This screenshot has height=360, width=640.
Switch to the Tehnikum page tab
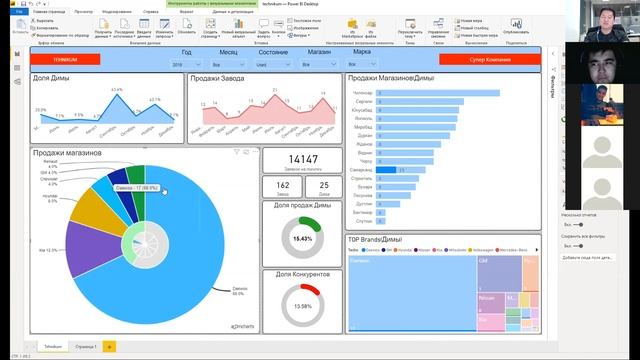click(53, 347)
